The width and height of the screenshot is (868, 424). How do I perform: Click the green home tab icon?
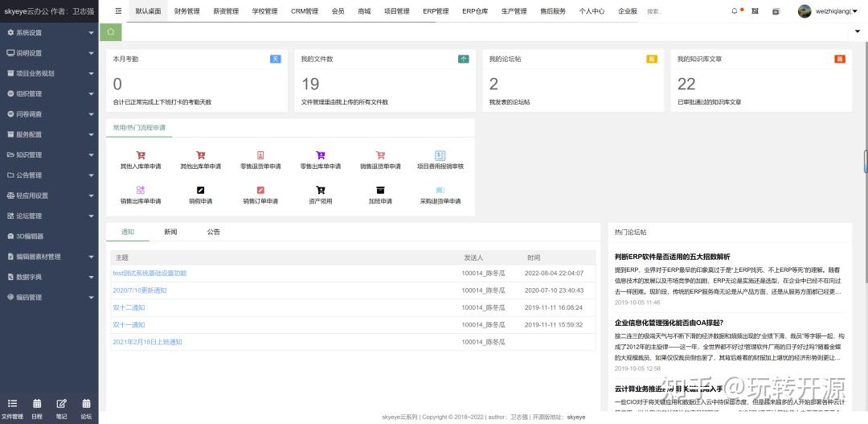click(111, 32)
